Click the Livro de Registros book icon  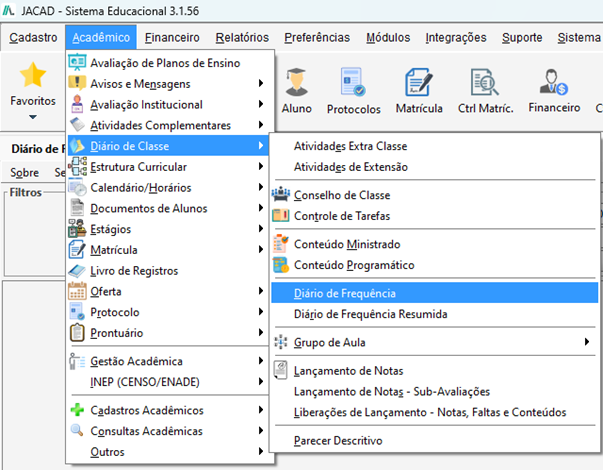(77, 270)
